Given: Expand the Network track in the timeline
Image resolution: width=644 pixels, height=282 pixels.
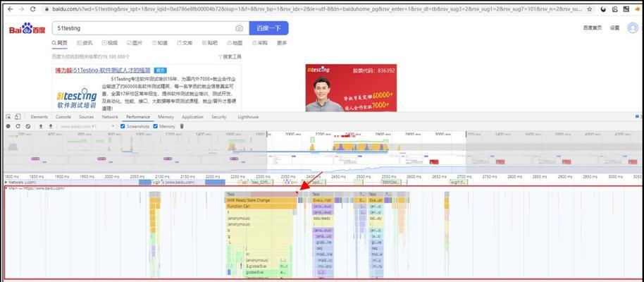Looking at the screenshot, I should [x=6, y=182].
